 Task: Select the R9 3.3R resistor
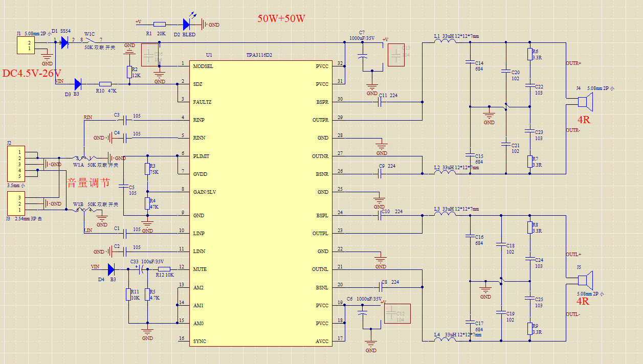[x=530, y=329]
